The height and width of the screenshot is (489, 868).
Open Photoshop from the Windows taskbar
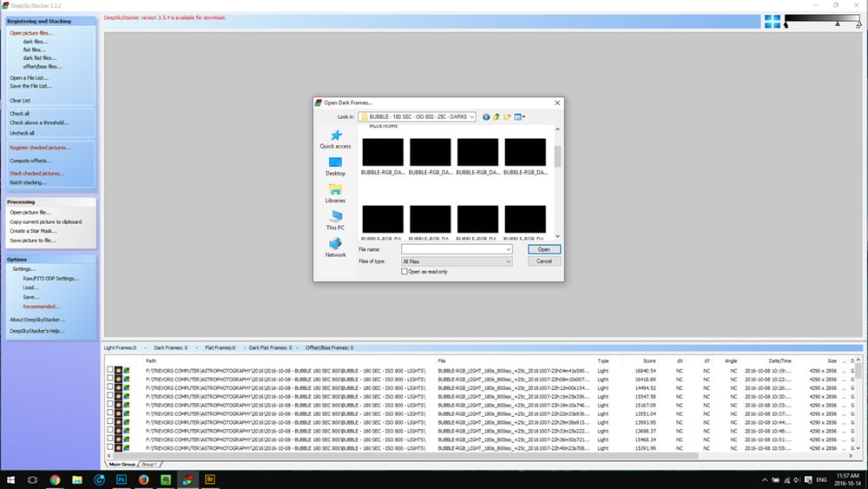coord(122,479)
